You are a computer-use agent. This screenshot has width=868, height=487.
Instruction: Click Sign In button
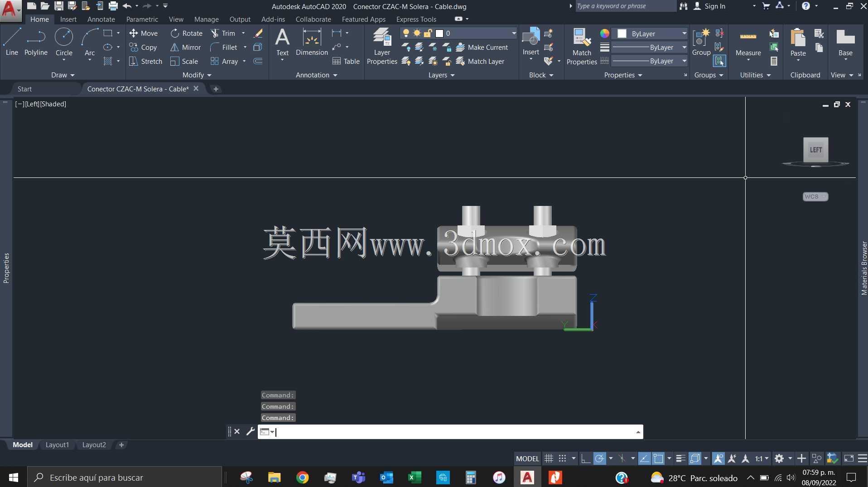(709, 6)
